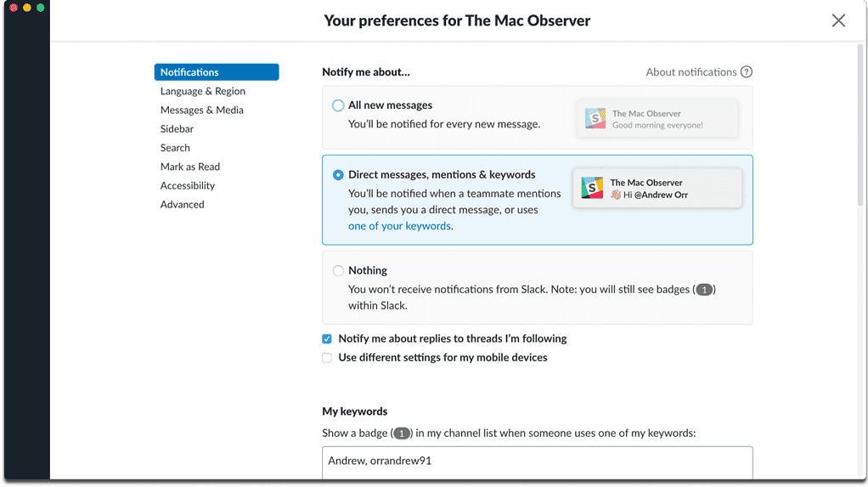Choose the Nothing notification option
This screenshot has width=868, height=487.
338,271
